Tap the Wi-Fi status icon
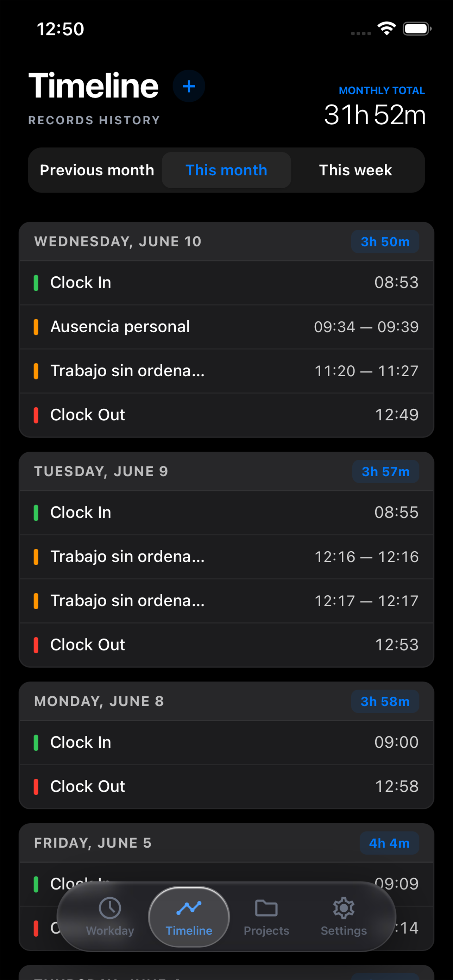453x980 pixels. click(x=386, y=28)
